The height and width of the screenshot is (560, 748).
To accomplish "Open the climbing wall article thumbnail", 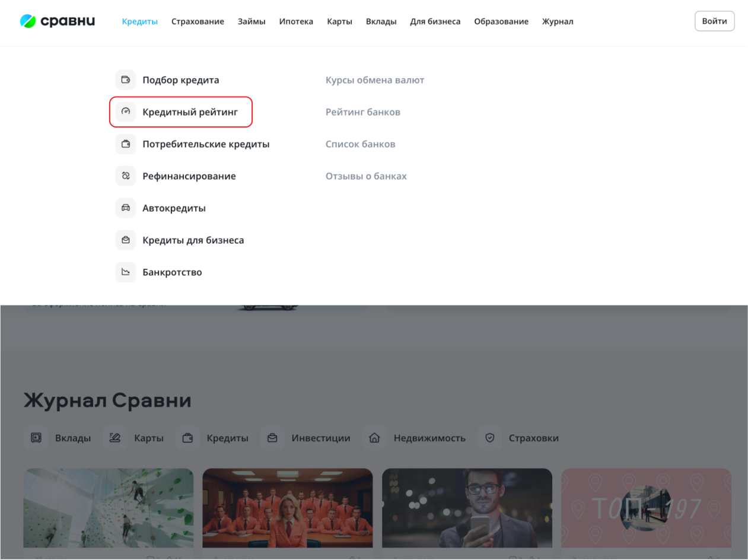I will pos(109,508).
